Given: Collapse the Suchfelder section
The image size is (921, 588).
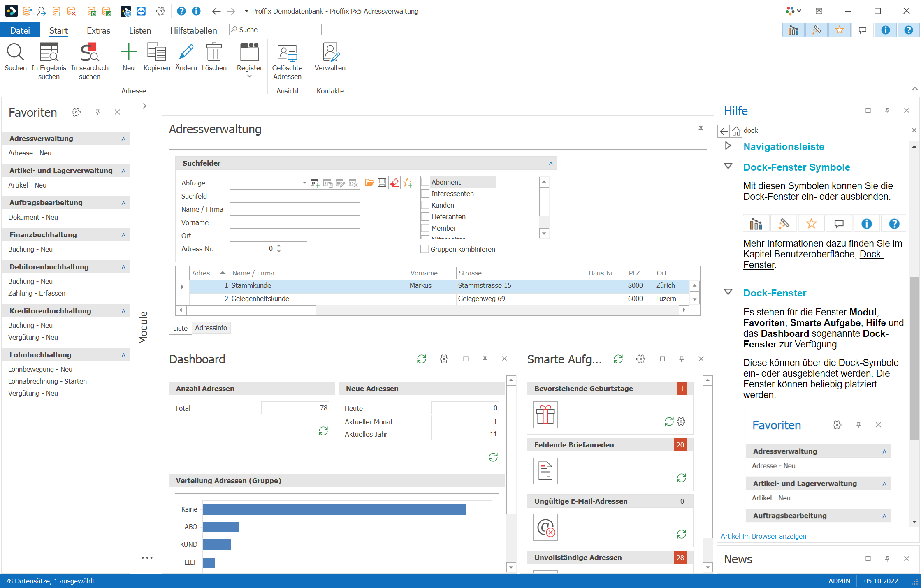Looking at the screenshot, I should pyautogui.click(x=550, y=163).
